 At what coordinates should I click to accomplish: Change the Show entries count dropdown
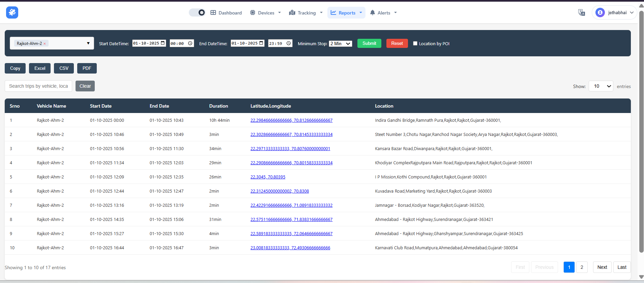click(601, 86)
